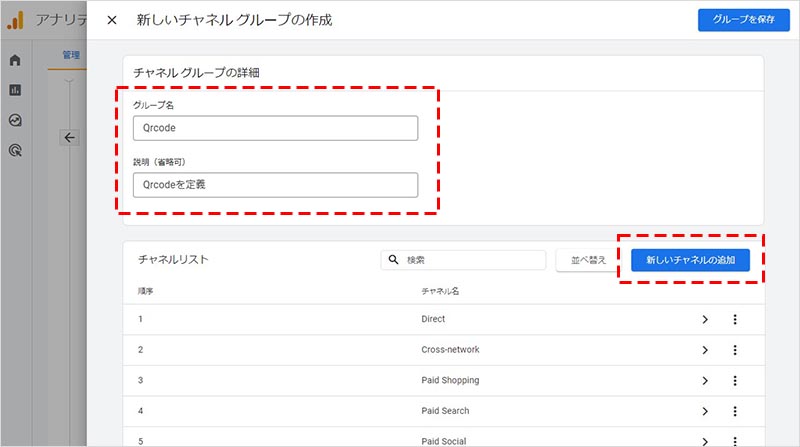This screenshot has height=447, width=800.
Task: Click the back arrow button
Action: [x=69, y=138]
